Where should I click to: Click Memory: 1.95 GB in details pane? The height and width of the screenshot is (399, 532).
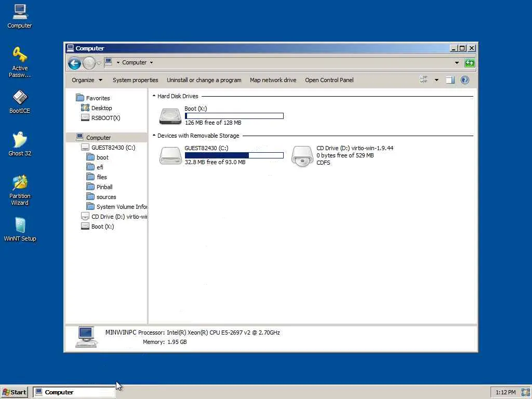pyautogui.click(x=165, y=342)
